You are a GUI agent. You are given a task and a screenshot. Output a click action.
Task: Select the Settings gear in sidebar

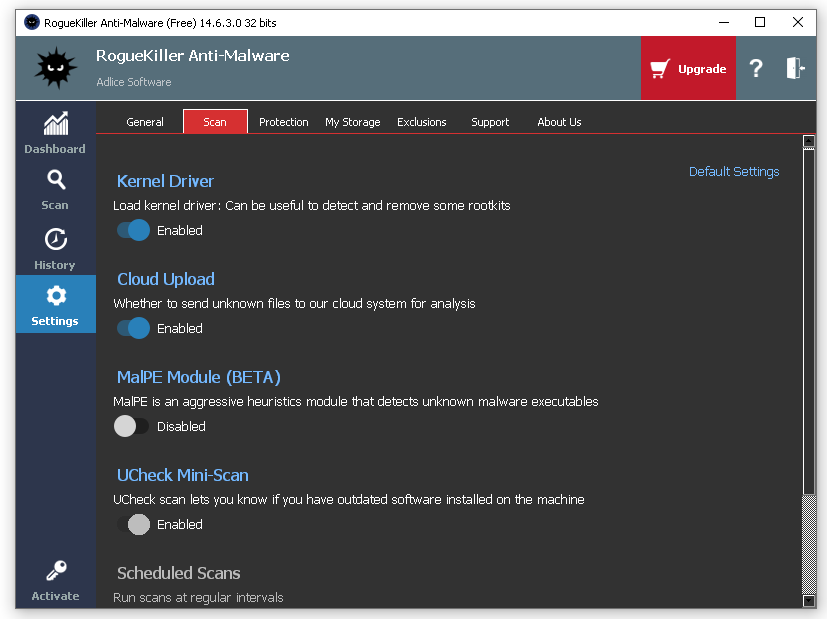coord(55,304)
